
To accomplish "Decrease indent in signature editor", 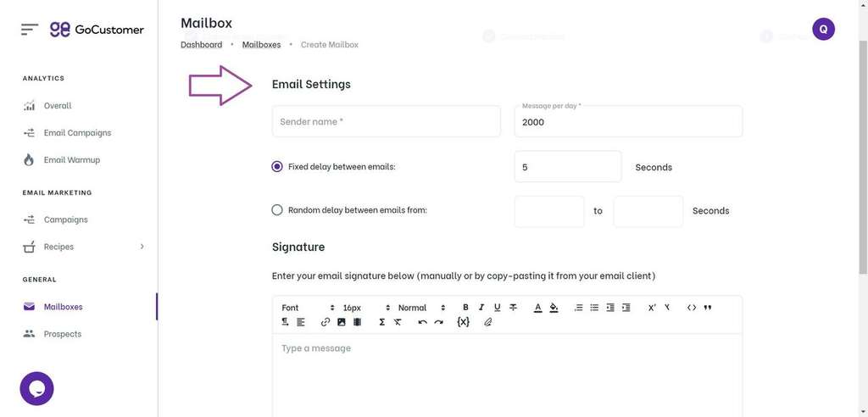I will pos(610,308).
